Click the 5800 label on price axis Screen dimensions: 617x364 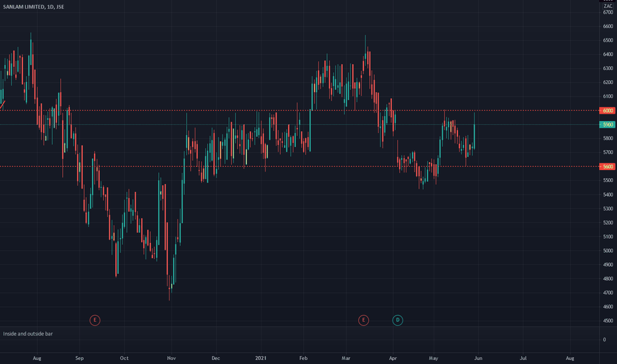coord(608,138)
